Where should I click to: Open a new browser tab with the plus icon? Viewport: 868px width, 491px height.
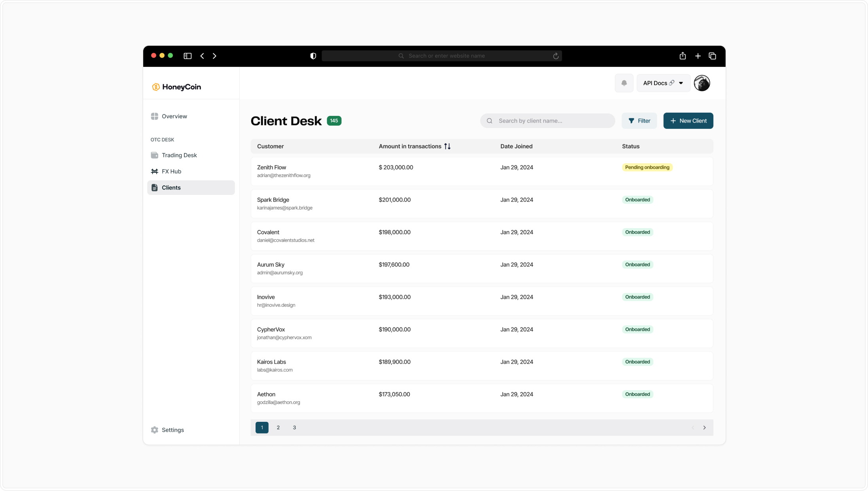click(698, 56)
